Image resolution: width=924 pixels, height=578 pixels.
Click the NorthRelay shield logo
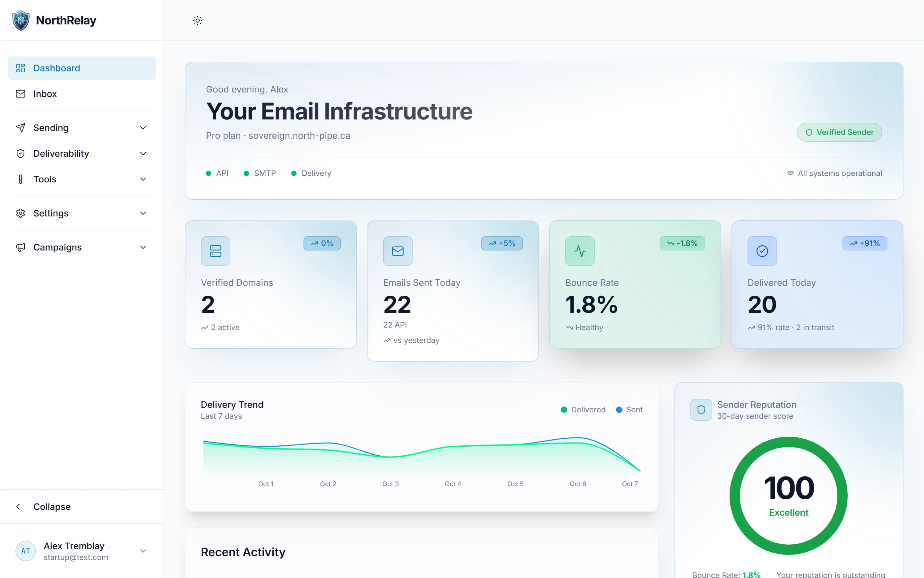point(21,20)
